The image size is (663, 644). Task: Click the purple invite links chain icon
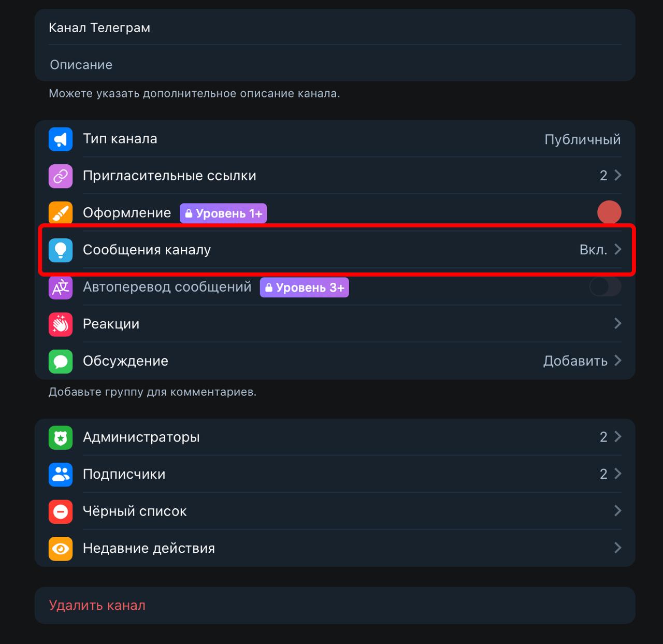pyautogui.click(x=61, y=176)
